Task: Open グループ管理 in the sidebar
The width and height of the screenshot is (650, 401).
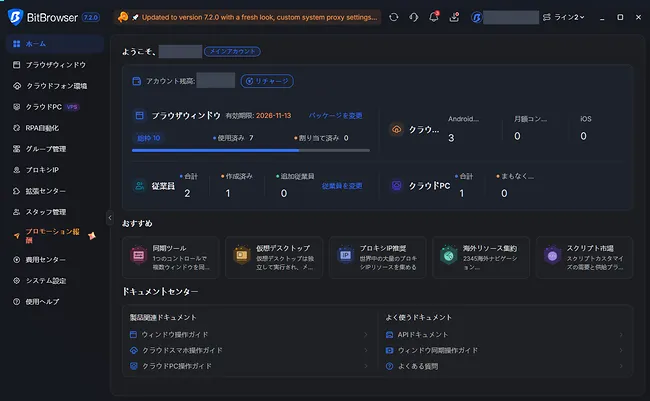Action: pos(55,148)
